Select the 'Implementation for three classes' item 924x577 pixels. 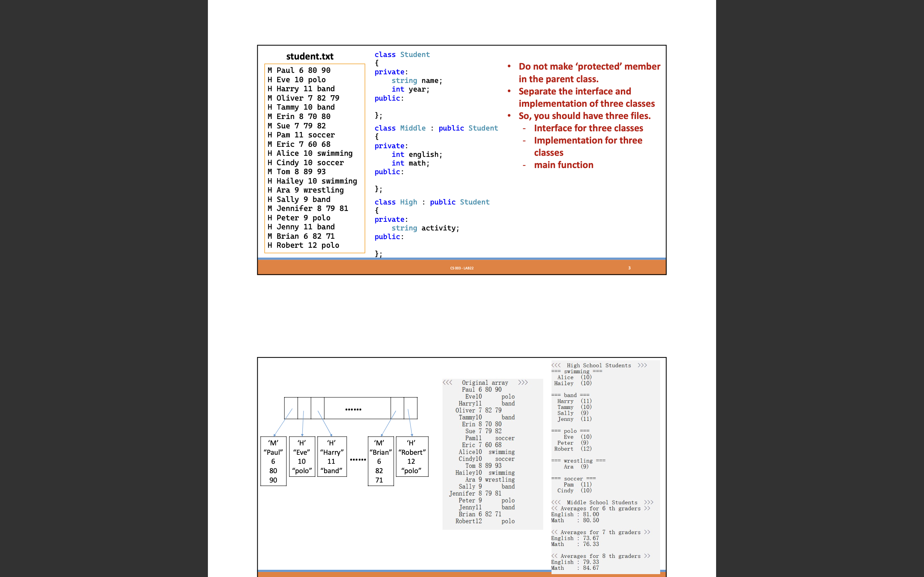pyautogui.click(x=588, y=146)
